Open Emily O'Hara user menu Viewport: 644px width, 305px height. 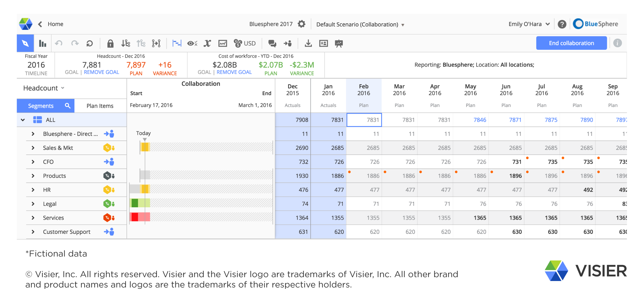click(529, 24)
